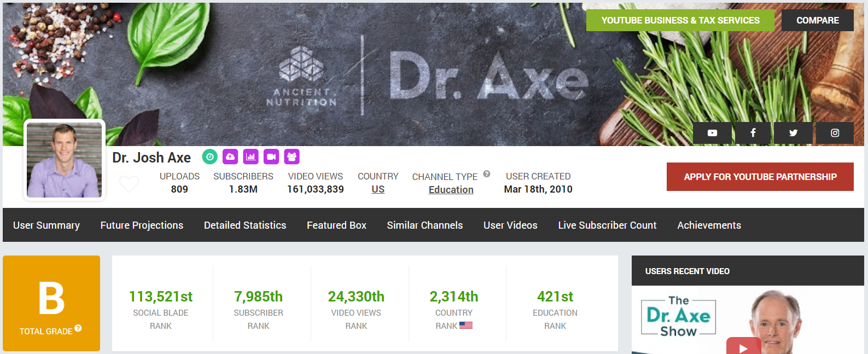Show the Total Grade help icon
Viewport: 868px width, 354px height.
(x=78, y=328)
